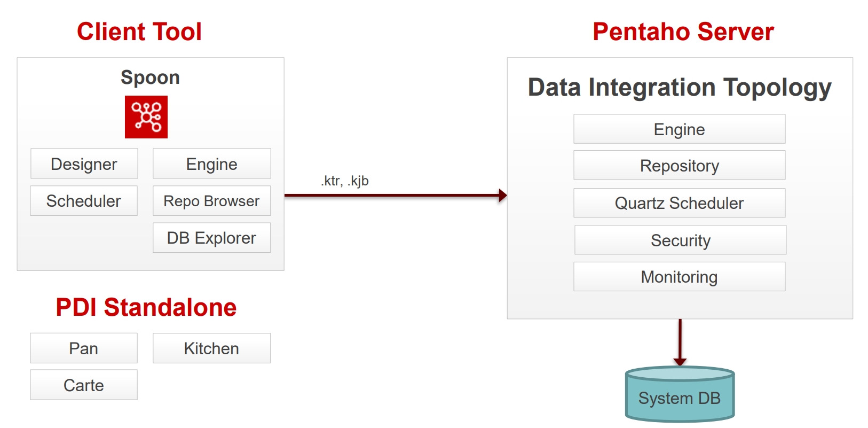This screenshot has height=428, width=868.
Task: Click the .ktr, .kjb arrow label
Action: pos(345,181)
